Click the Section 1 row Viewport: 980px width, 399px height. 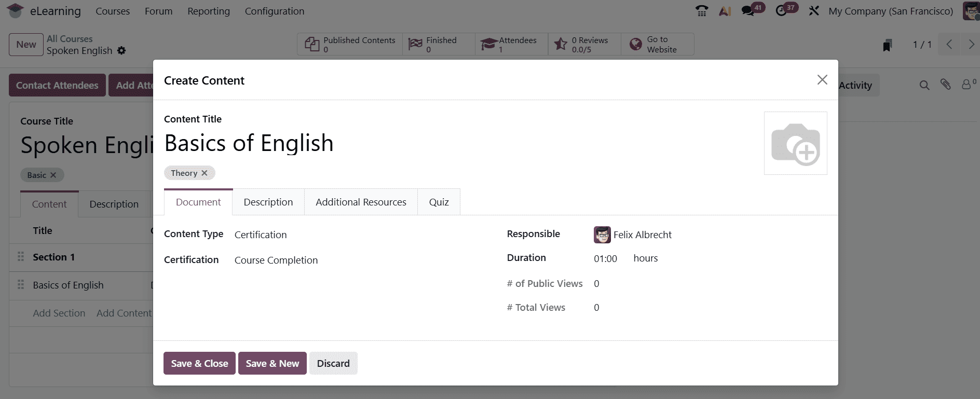81,257
